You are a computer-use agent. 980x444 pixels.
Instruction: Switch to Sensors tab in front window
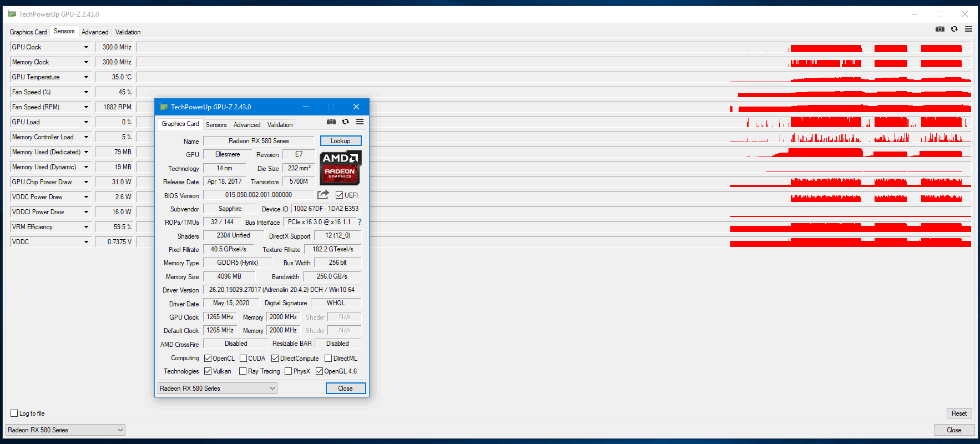coord(216,125)
